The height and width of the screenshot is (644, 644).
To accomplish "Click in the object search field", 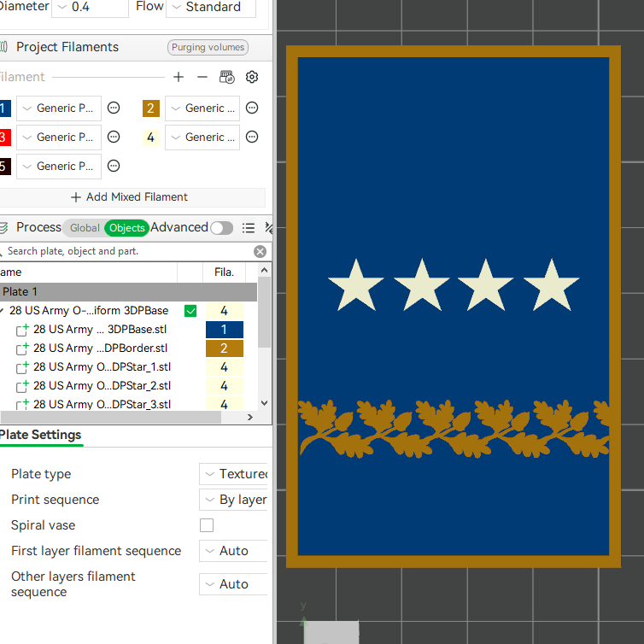I will (x=127, y=251).
